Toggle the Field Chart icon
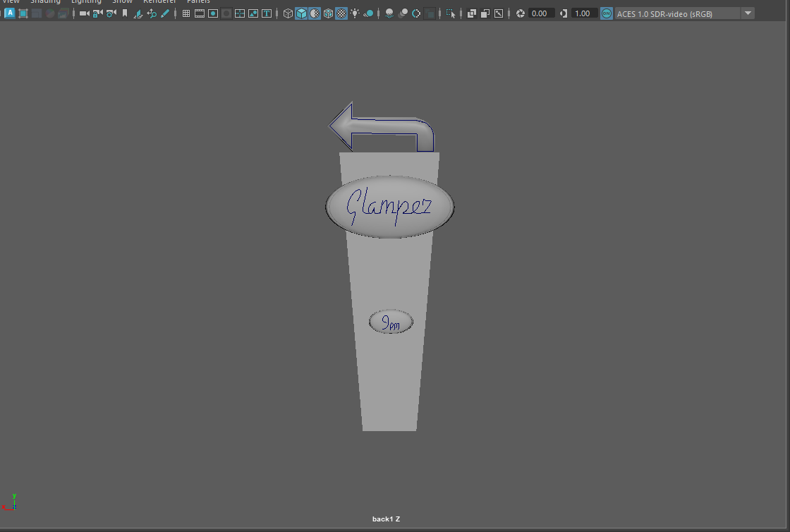The height and width of the screenshot is (532, 790). [x=240, y=13]
